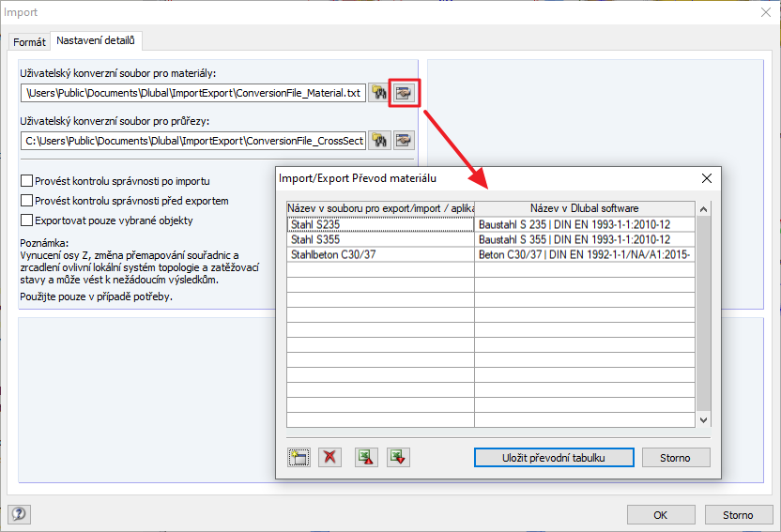Open the material conversion table editor
781x532 pixels.
pyautogui.click(x=404, y=93)
